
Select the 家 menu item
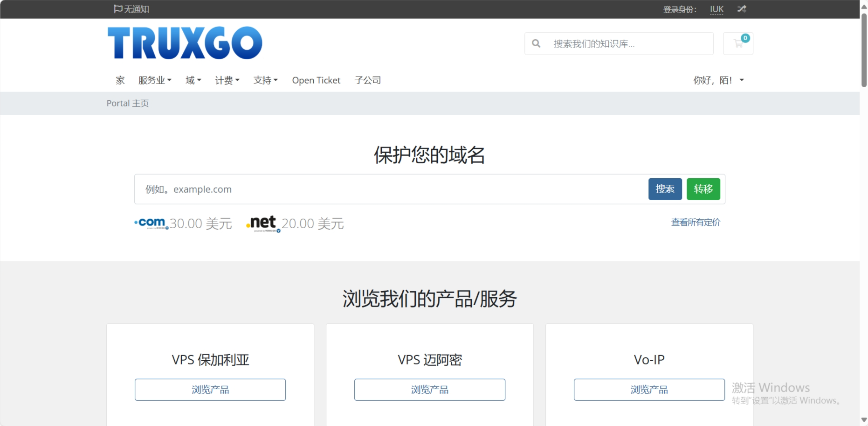[120, 80]
